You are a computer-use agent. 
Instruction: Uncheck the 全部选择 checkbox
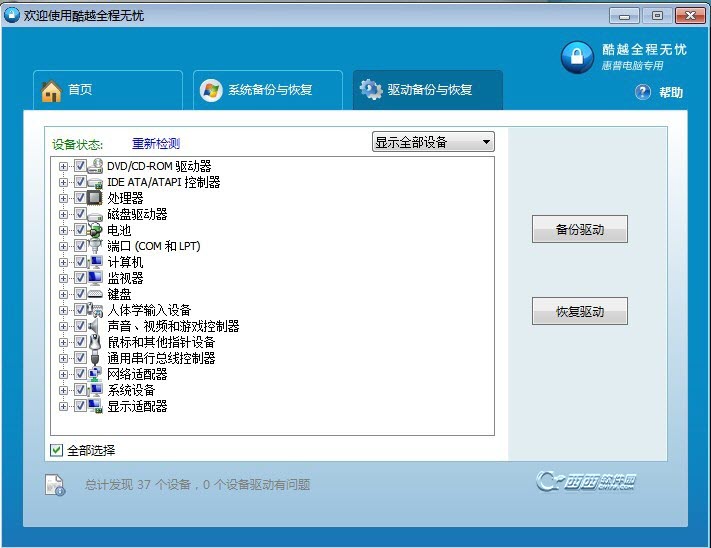point(56,450)
